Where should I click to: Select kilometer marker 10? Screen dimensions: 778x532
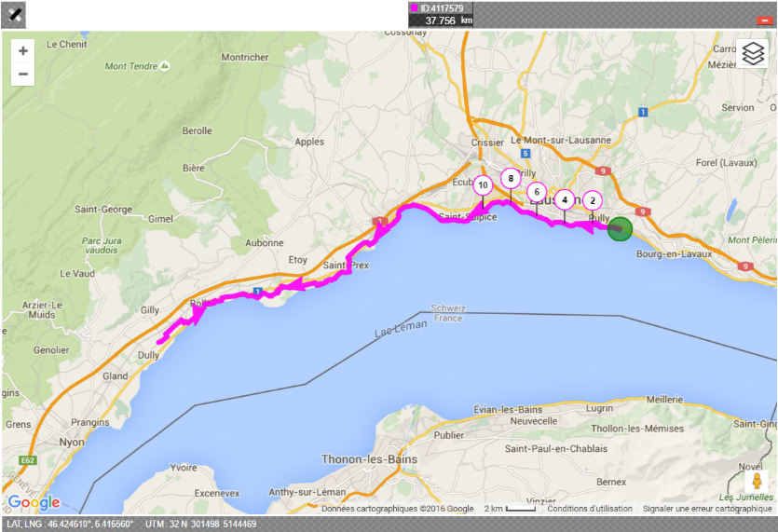[x=483, y=185]
